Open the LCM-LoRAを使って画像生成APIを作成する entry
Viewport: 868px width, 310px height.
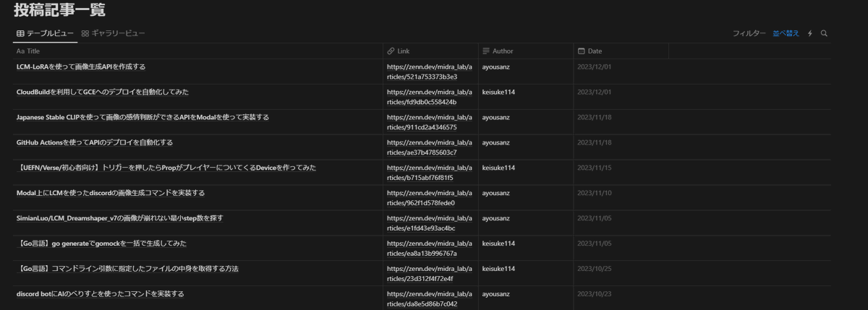click(x=81, y=66)
